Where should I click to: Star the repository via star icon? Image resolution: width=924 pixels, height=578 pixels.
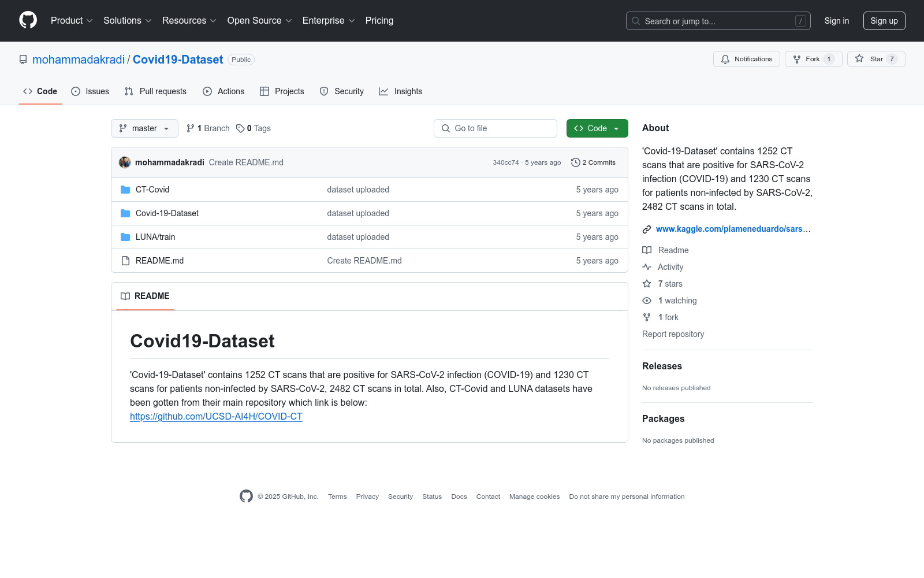pyautogui.click(x=859, y=58)
